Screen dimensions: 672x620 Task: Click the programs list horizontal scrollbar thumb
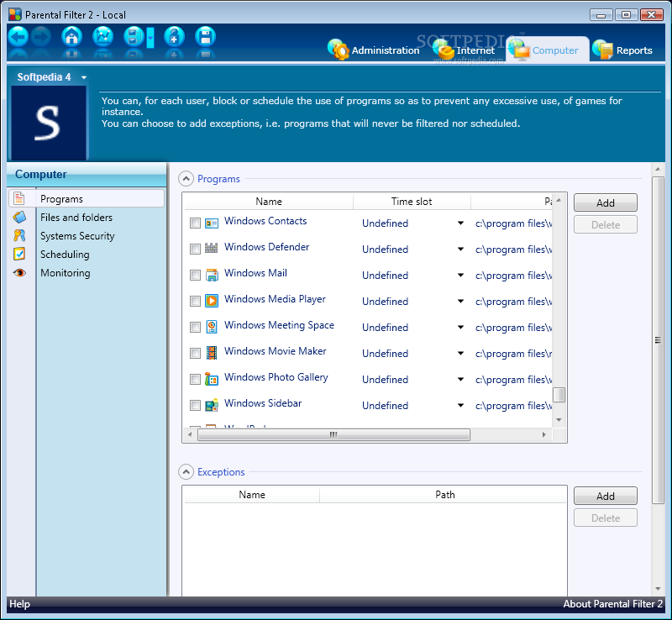[x=333, y=434]
